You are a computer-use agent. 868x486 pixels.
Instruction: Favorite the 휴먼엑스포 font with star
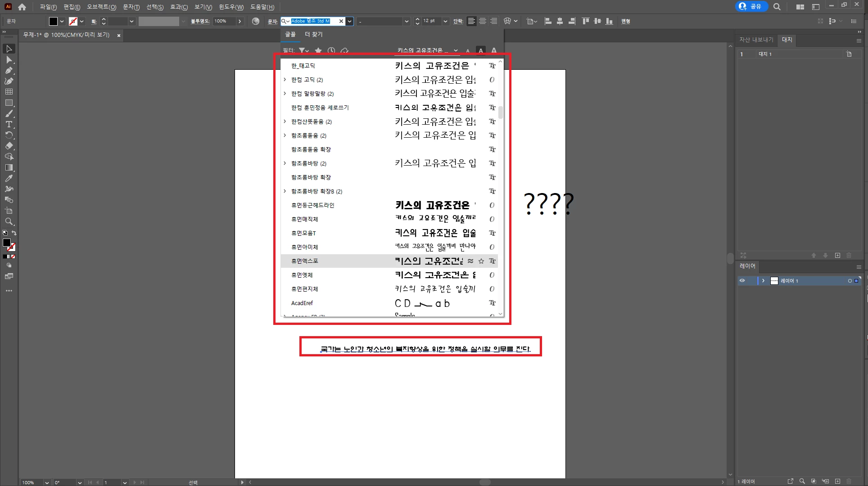pyautogui.click(x=481, y=261)
